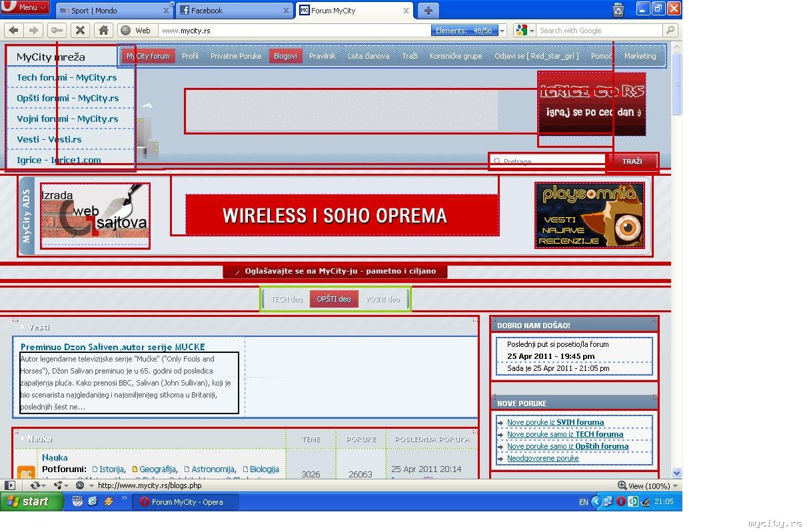
Task: Open Igrice - Igrice1.com link
Action: click(x=59, y=160)
